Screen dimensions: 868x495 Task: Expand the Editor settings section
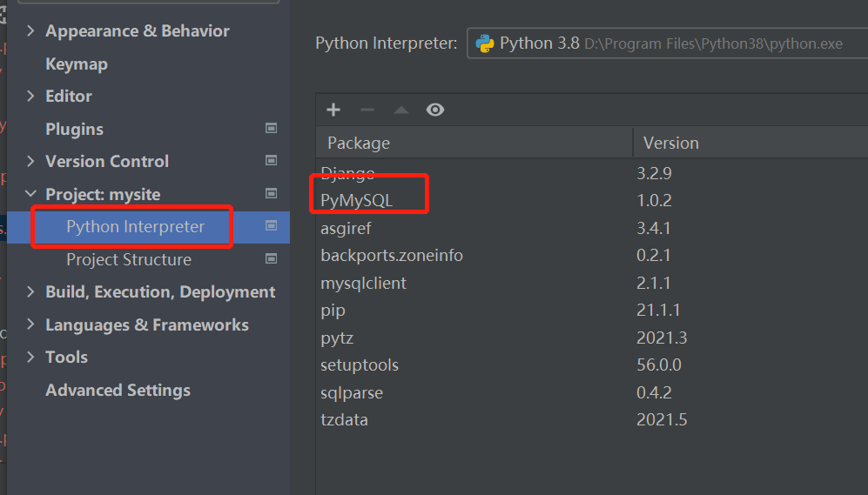point(31,97)
